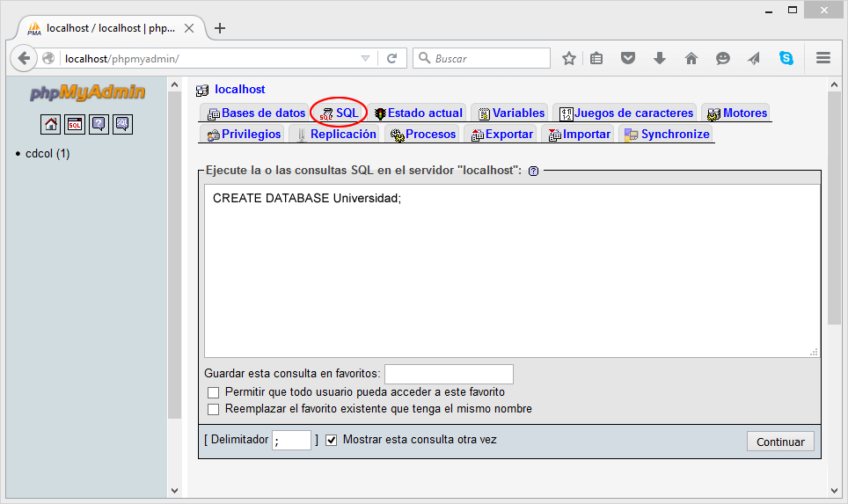Click the paper plane share icon
This screenshot has width=848, height=504.
[x=754, y=58]
